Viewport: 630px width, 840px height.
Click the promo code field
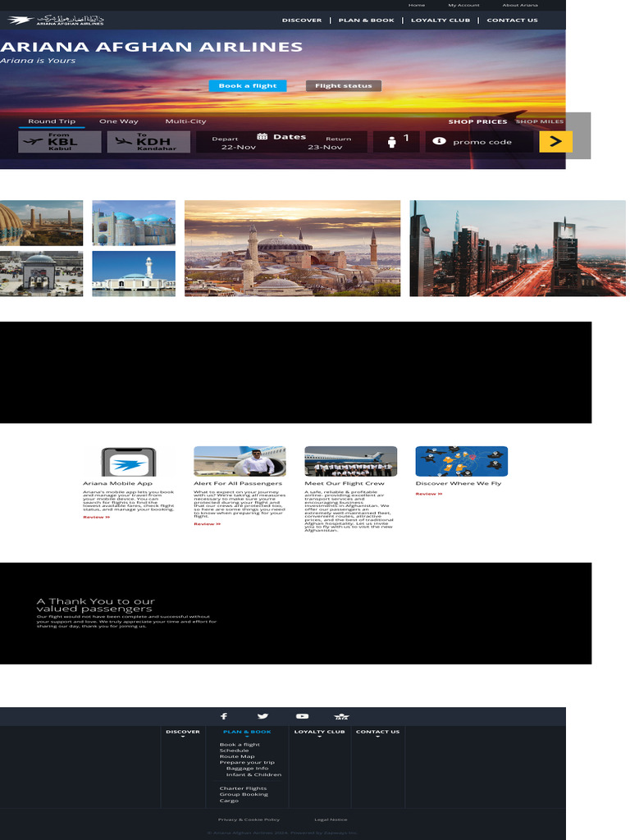tap(479, 142)
